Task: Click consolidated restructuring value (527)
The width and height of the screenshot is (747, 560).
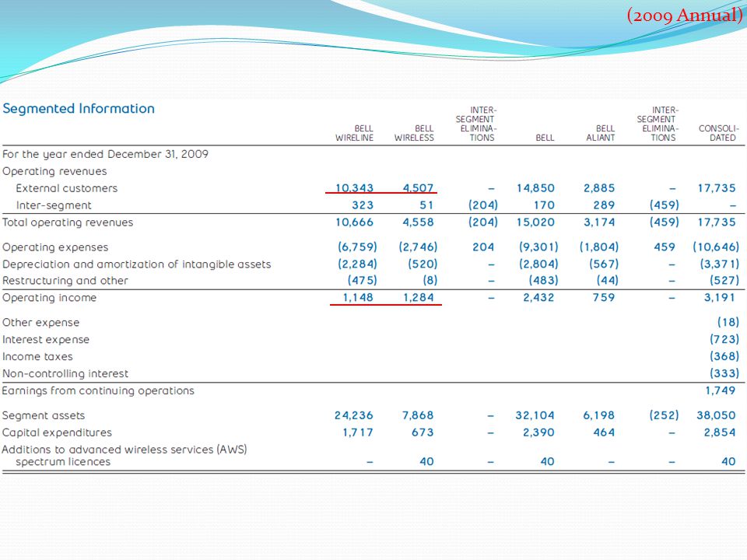Action: (724, 281)
